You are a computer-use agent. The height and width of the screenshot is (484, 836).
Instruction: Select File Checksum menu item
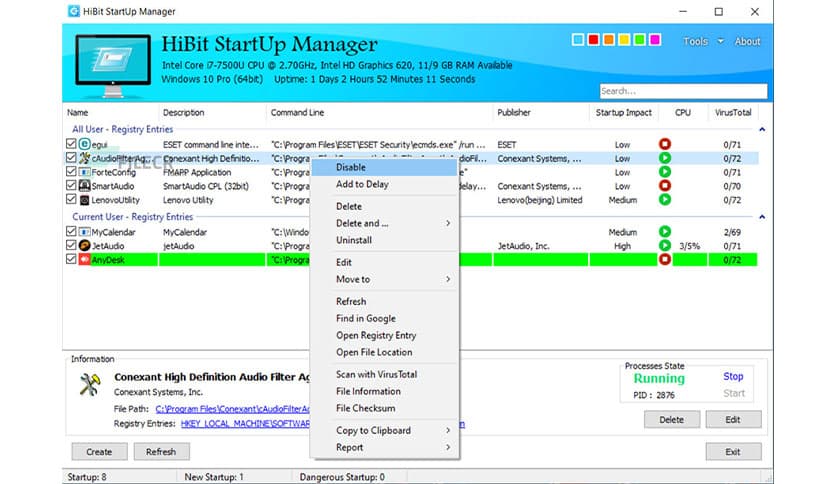[384, 408]
